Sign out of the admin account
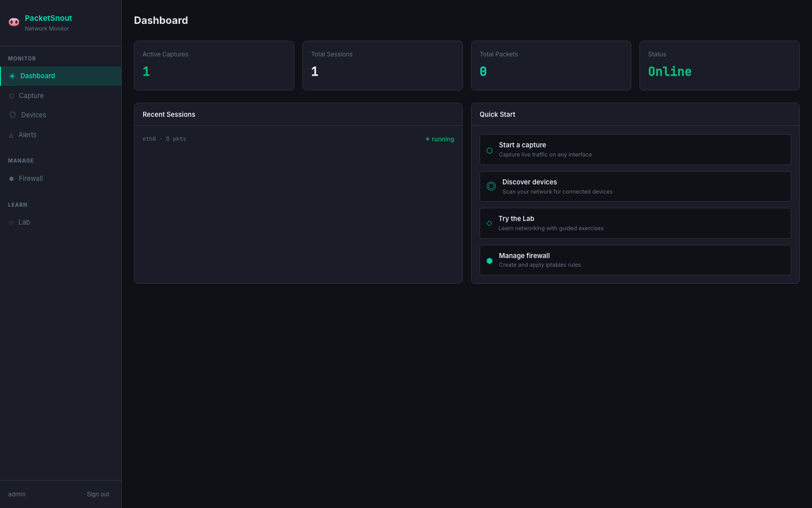 click(x=98, y=494)
